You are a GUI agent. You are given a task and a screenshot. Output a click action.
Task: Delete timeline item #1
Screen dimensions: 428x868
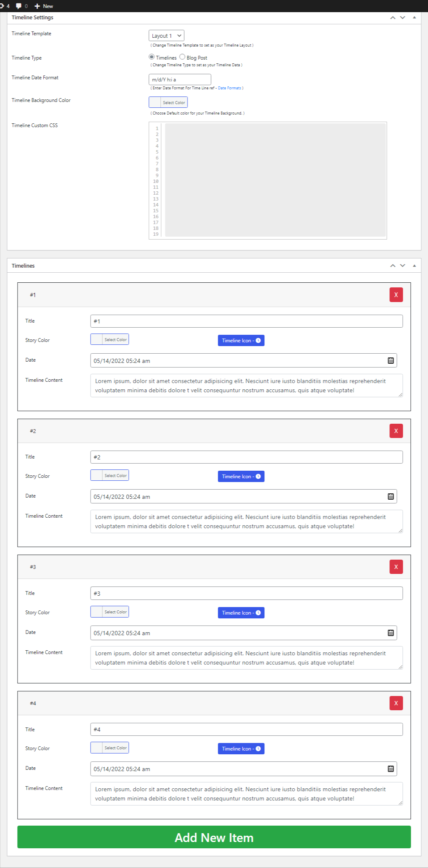coord(396,295)
